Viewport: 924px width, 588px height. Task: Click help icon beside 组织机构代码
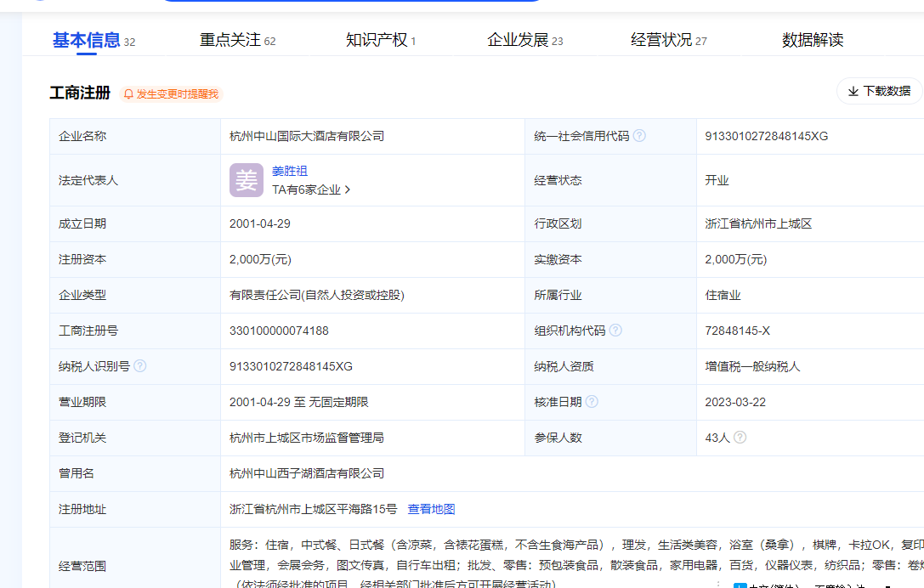615,330
